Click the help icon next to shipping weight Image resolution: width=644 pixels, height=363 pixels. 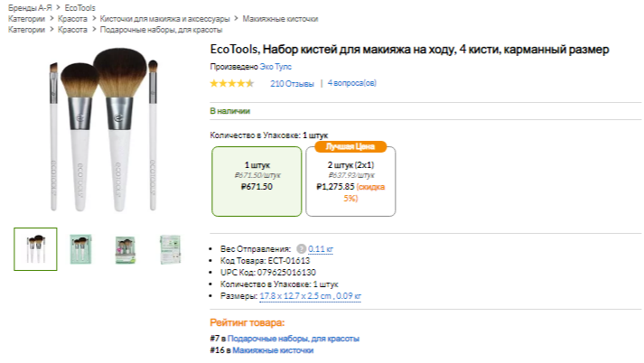point(302,248)
